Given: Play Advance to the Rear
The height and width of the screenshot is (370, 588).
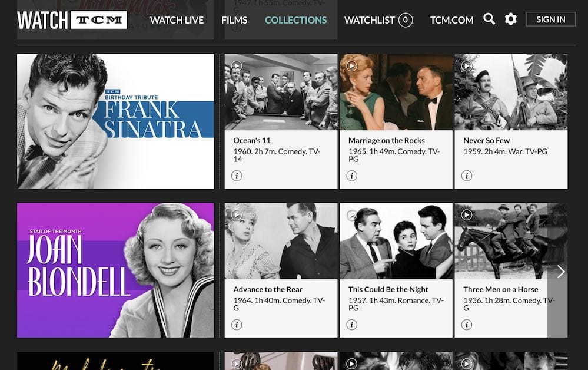Looking at the screenshot, I should 238,216.
